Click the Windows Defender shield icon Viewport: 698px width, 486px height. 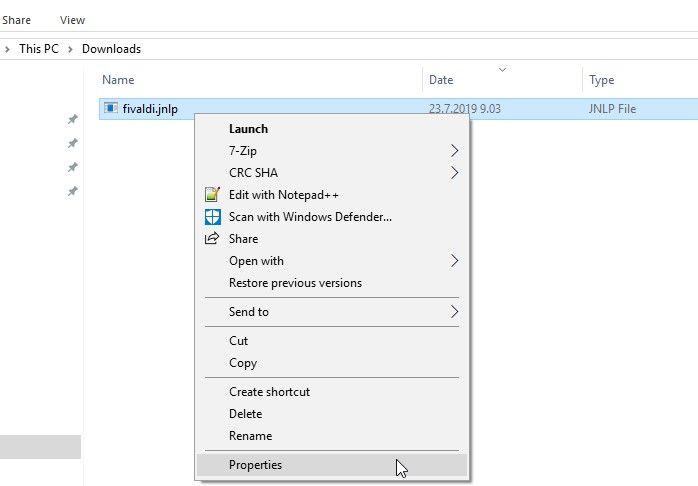pos(211,217)
